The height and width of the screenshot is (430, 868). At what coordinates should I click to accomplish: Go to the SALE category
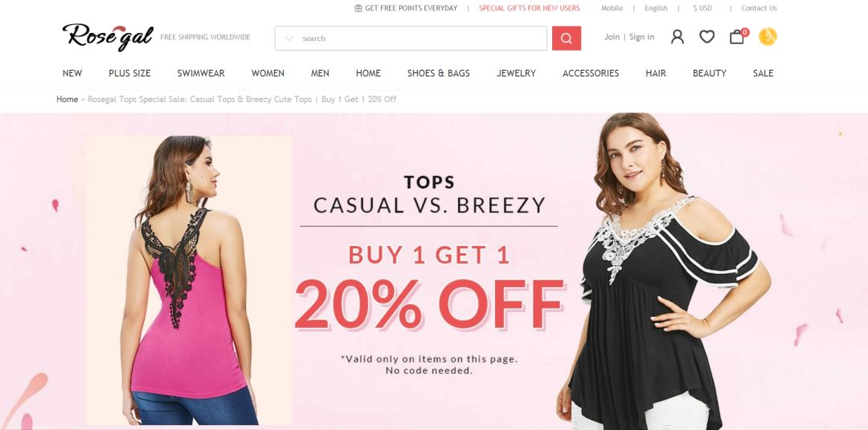coord(763,73)
